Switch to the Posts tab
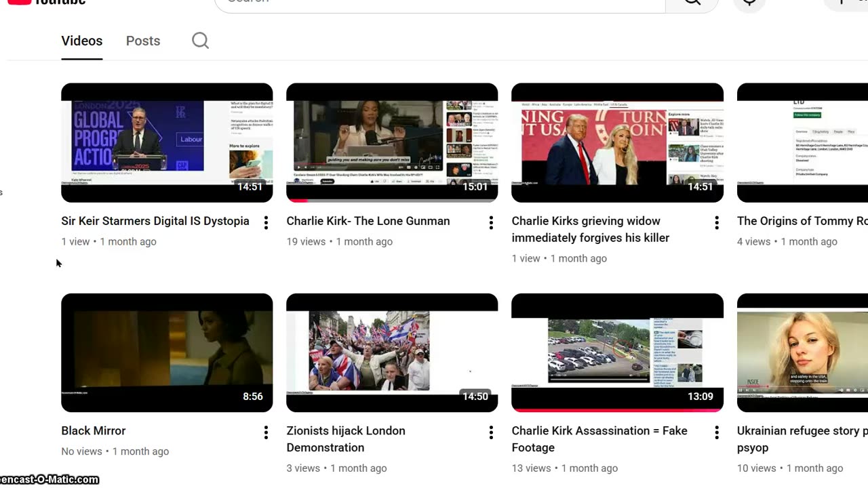 coord(143,41)
